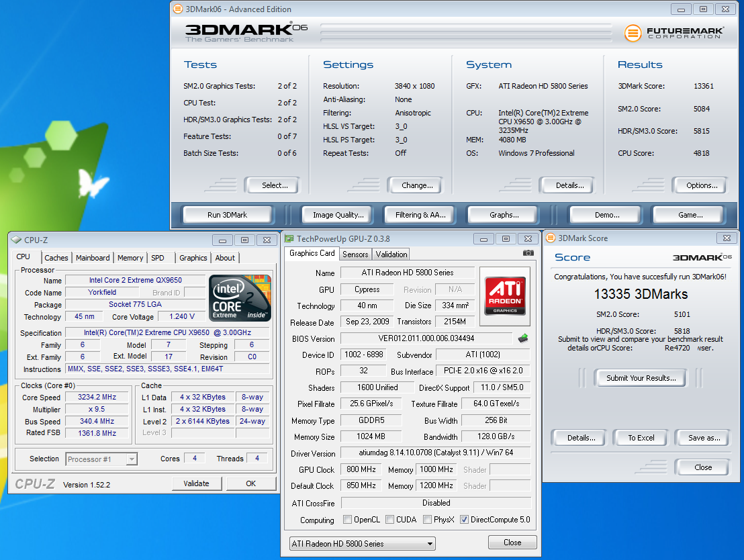Screen dimensions: 744x560
Task: Click the Filtering & AA button
Action: (420, 215)
